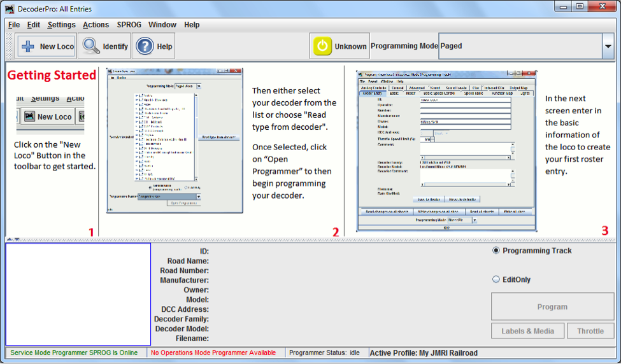Click the 'Decoder Family:' label
The width and height of the screenshot is (621, 364).
pyautogui.click(x=182, y=319)
